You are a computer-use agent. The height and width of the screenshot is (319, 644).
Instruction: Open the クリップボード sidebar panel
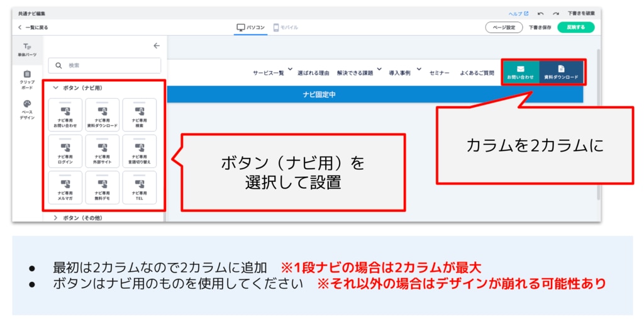[26, 79]
